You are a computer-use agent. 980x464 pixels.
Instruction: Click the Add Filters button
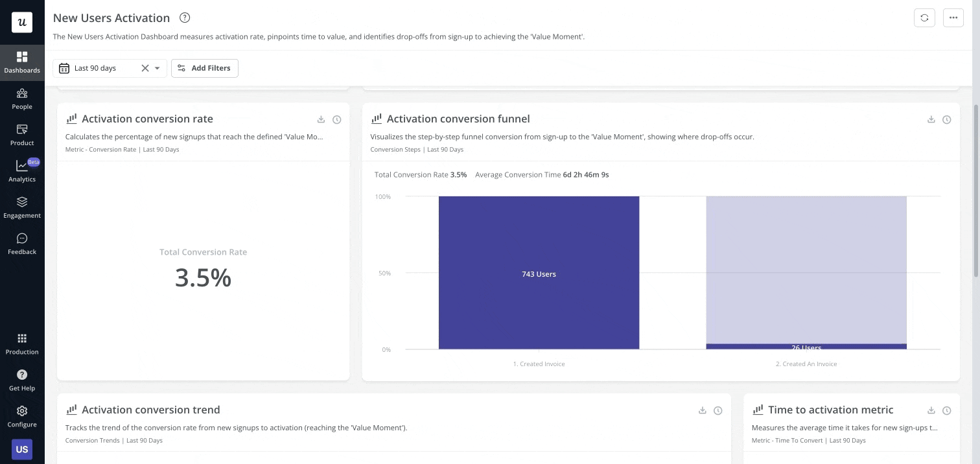[x=205, y=68]
